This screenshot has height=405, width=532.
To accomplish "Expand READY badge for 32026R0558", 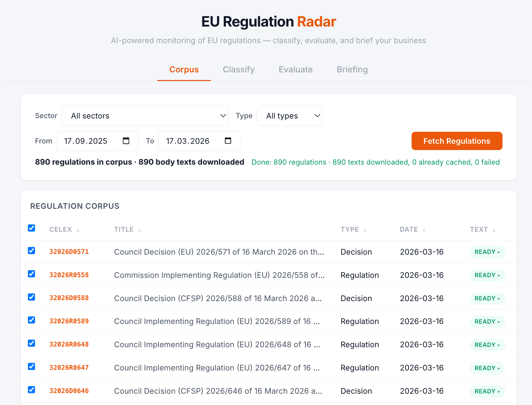I will pos(487,275).
